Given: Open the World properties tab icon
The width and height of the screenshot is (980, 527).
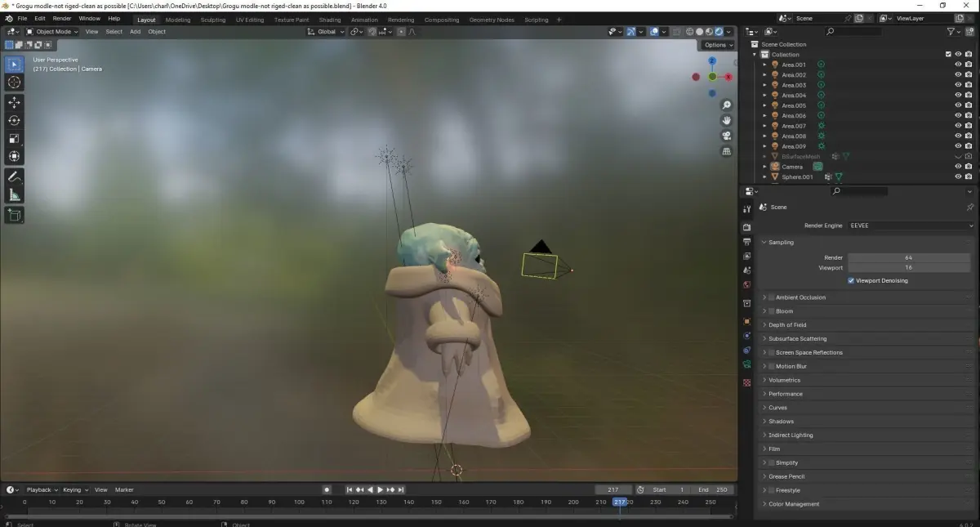Looking at the screenshot, I should tap(746, 285).
